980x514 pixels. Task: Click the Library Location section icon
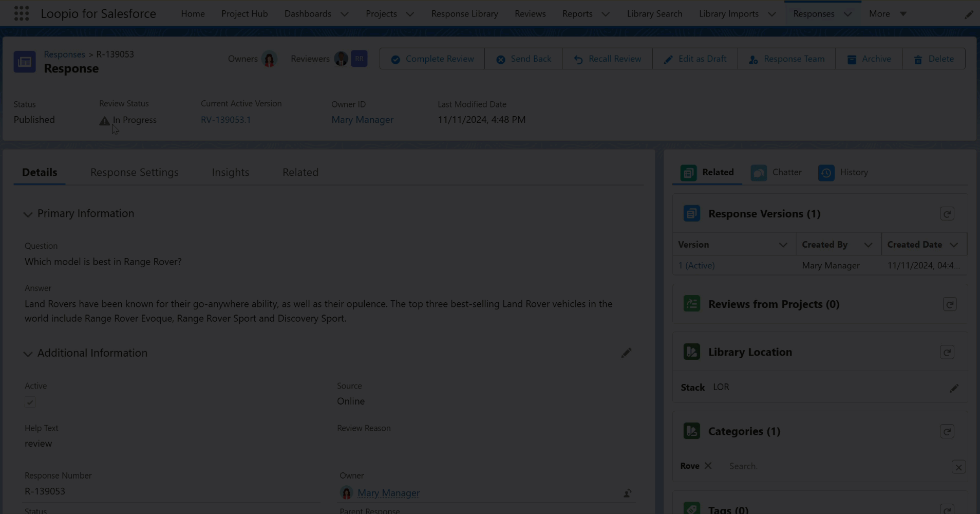point(692,352)
